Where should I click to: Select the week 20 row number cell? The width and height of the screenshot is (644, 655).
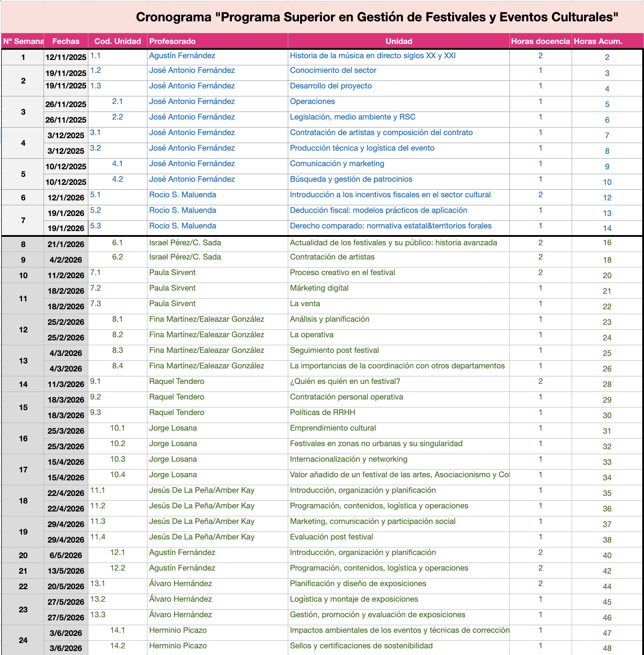(23, 555)
